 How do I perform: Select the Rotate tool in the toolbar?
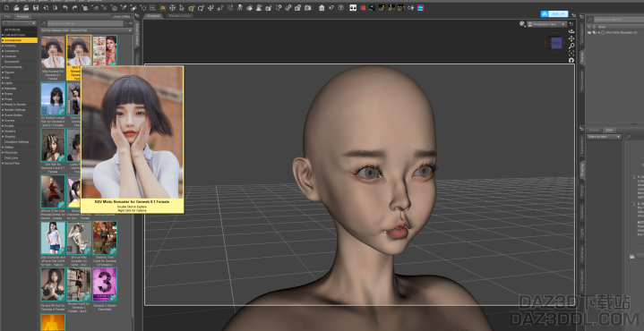pyautogui.click(x=201, y=8)
